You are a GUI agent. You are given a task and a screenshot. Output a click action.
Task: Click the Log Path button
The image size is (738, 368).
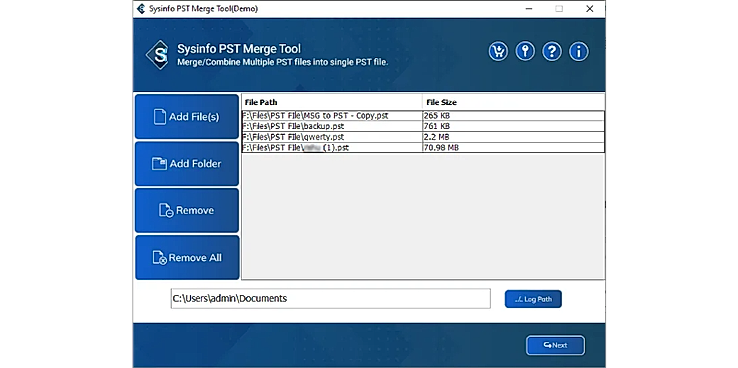coord(533,299)
